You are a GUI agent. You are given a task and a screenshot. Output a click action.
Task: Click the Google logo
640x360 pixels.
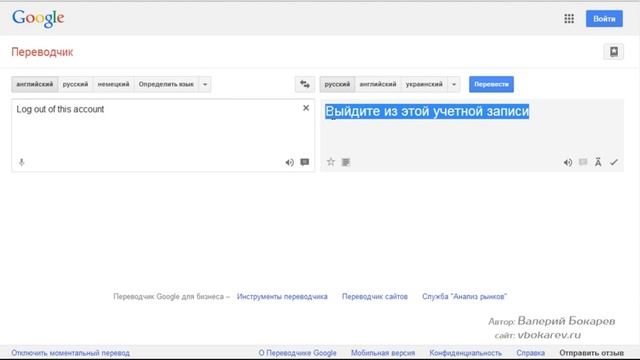click(38, 18)
